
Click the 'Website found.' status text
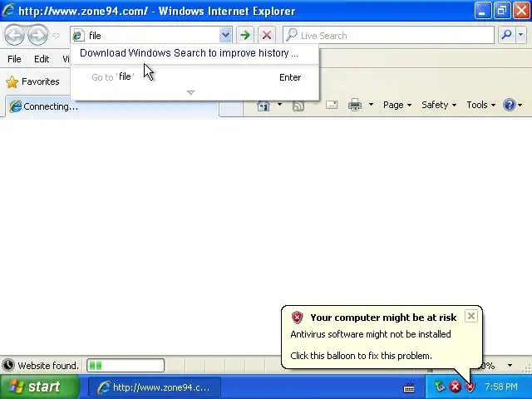48,366
